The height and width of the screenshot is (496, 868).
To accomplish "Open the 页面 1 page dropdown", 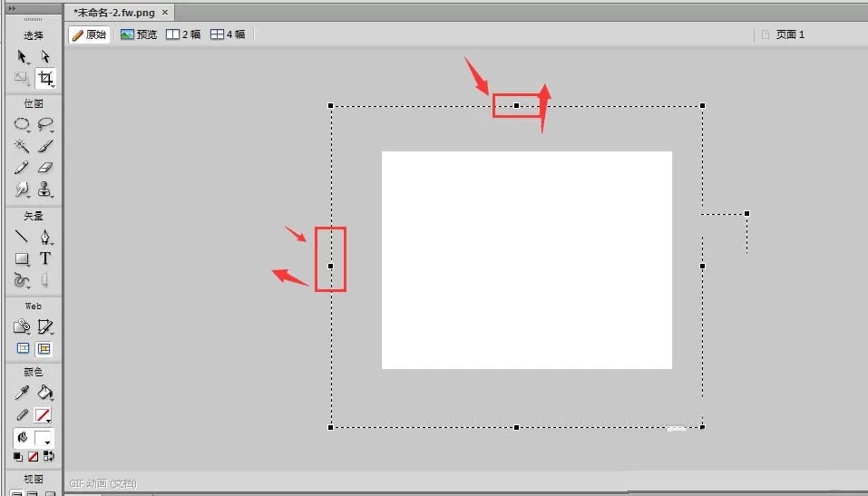I will pyautogui.click(x=784, y=34).
